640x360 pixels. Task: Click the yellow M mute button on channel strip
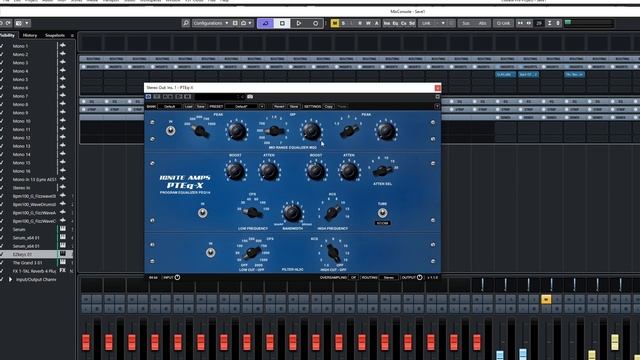pos(546,300)
